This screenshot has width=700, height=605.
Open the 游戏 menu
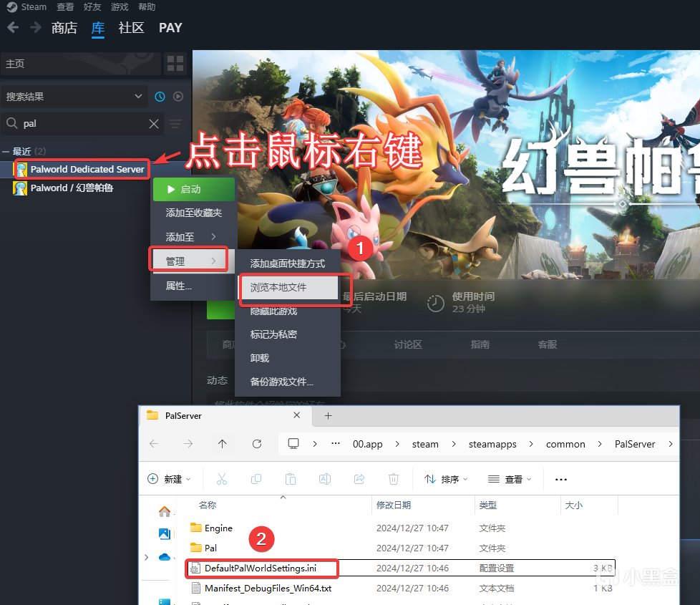click(120, 6)
